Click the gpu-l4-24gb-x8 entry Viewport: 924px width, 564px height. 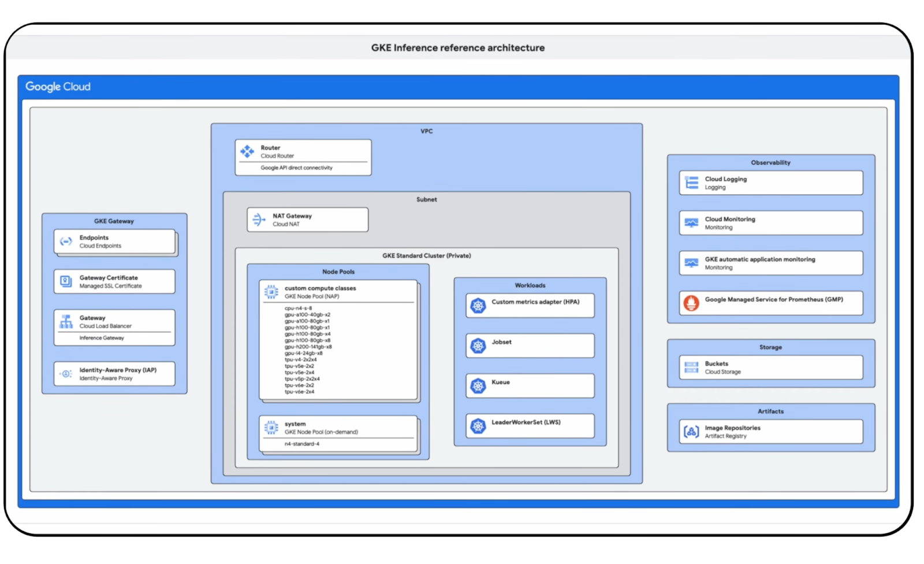(x=303, y=353)
